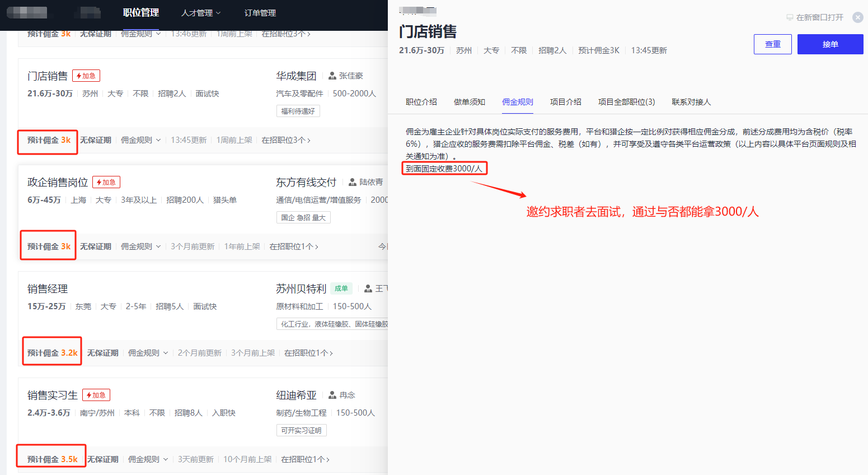Image resolution: width=868 pixels, height=475 pixels.
Task: Open 在招职位1个 link on 销售实习生 card
Action: [x=306, y=459]
